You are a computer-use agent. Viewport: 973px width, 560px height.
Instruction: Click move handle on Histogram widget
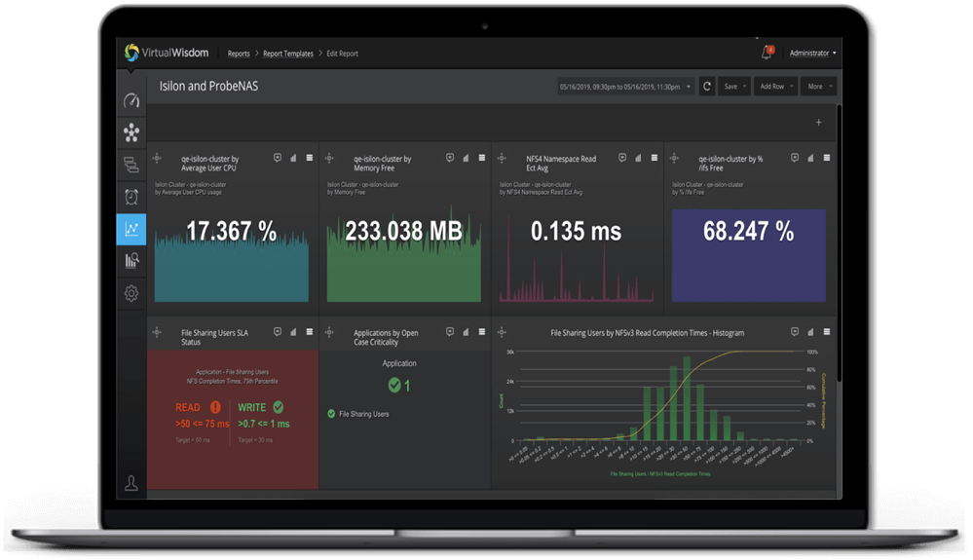point(502,333)
